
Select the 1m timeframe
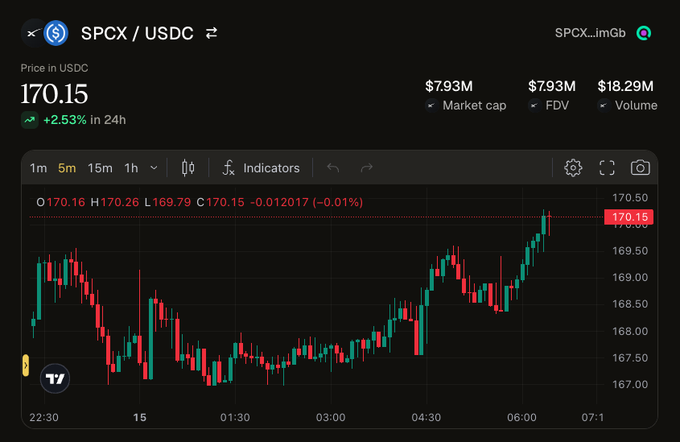point(38,168)
